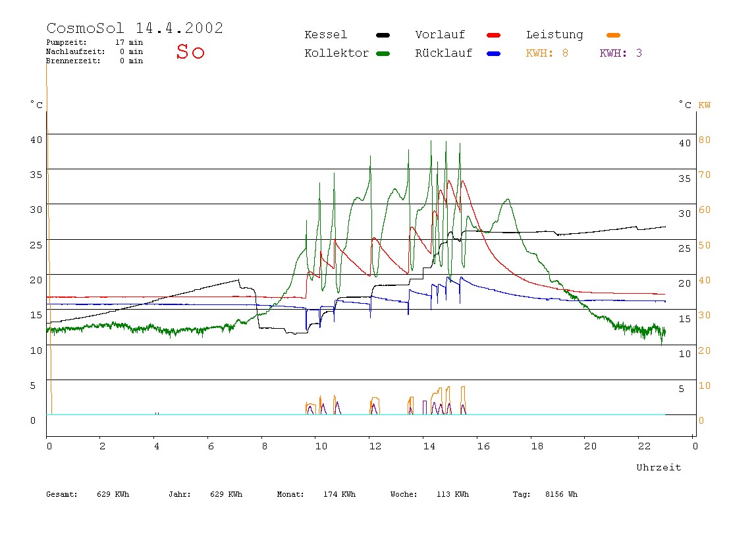Click the 'Gesamt:' summary label
756x535 pixels.
[62, 494]
